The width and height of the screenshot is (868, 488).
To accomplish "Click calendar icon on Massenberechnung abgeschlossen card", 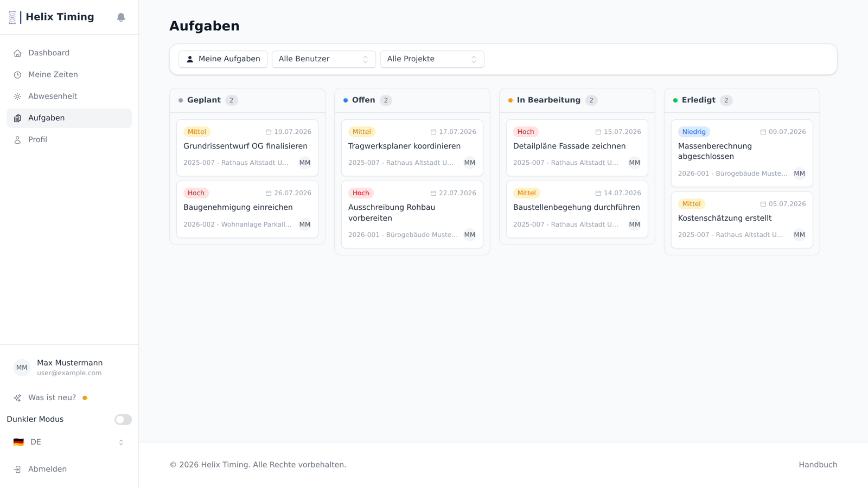I will tap(763, 132).
